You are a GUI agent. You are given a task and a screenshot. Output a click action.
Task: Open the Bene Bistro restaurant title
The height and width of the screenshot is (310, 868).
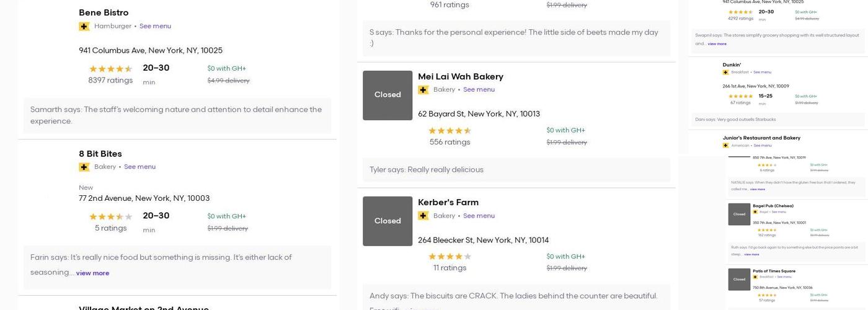[104, 12]
